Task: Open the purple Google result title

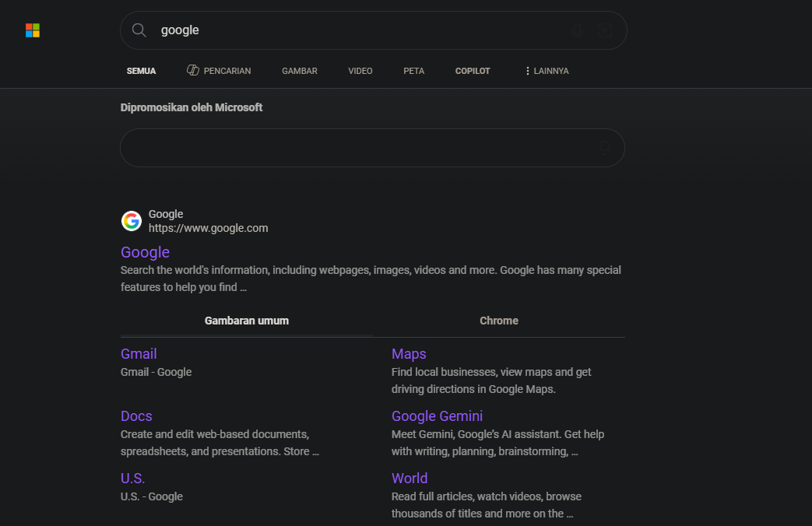Action: (145, 252)
